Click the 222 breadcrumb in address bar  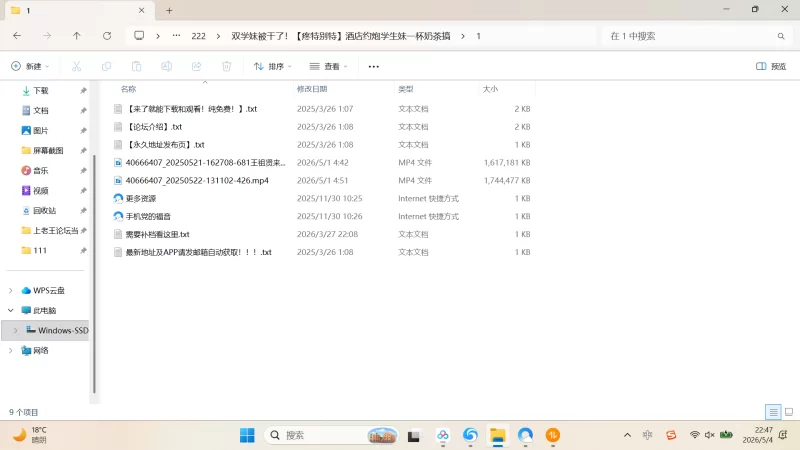tap(198, 36)
